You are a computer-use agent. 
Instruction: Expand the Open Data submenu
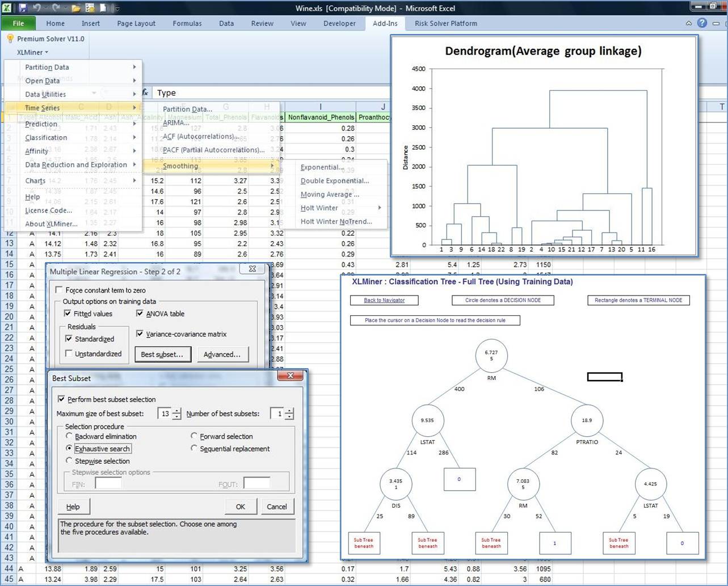pos(73,81)
